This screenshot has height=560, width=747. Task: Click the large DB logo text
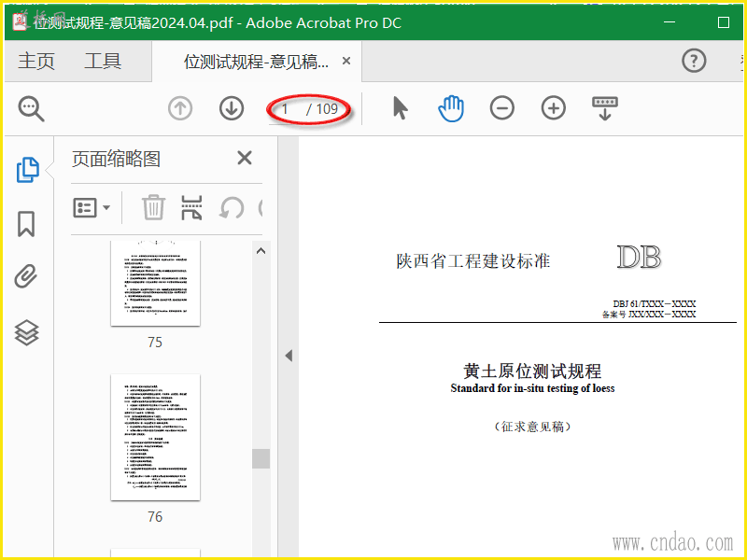[640, 258]
